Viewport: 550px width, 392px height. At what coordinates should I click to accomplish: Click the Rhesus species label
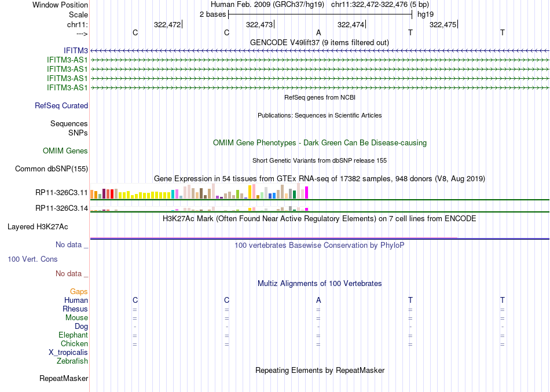[x=75, y=309]
